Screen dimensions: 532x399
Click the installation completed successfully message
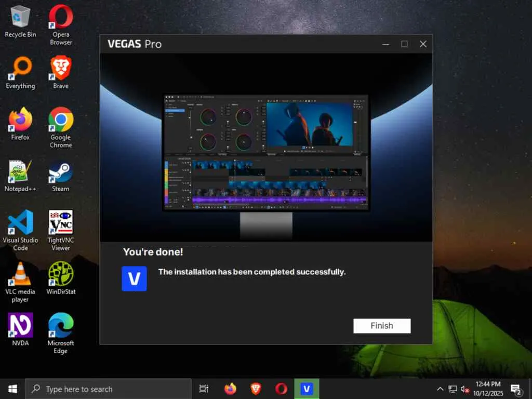pyautogui.click(x=252, y=272)
